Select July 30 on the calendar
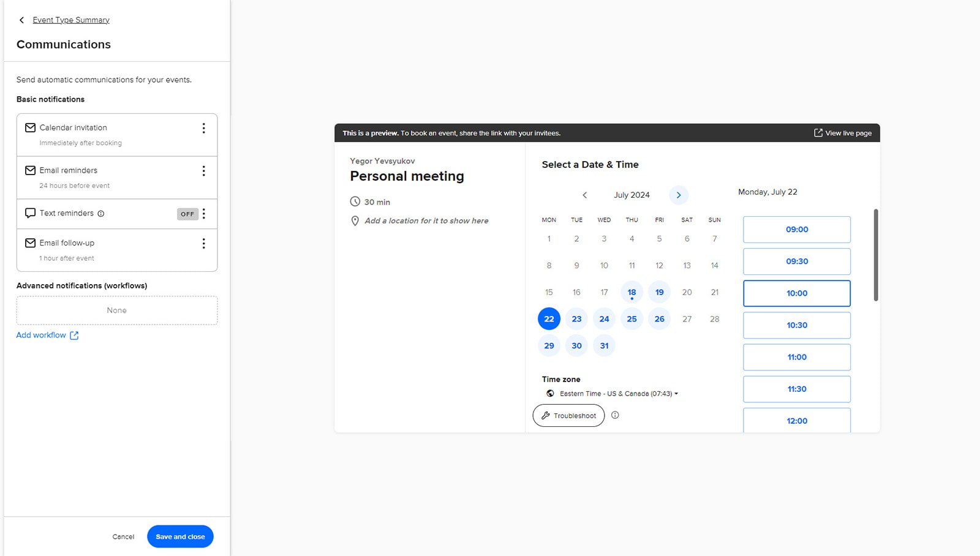 576,345
